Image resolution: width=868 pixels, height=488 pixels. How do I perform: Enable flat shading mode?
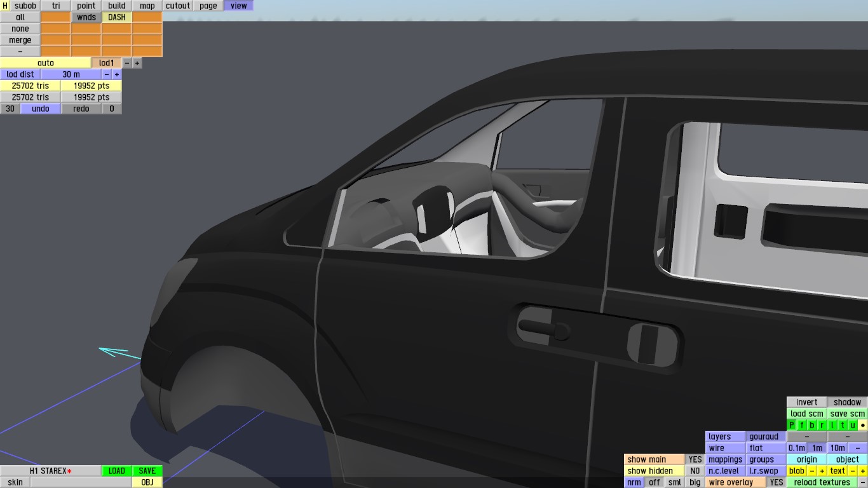click(766, 448)
